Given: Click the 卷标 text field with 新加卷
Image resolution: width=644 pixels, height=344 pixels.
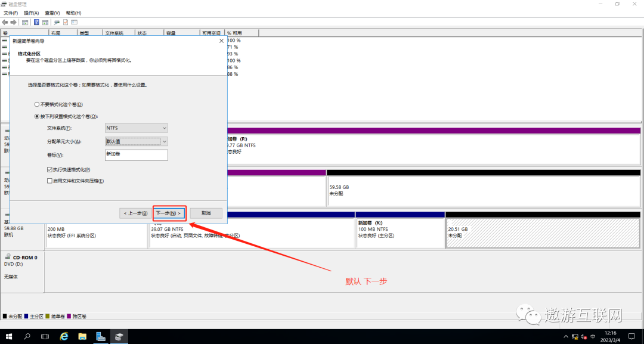Looking at the screenshot, I should (x=137, y=155).
